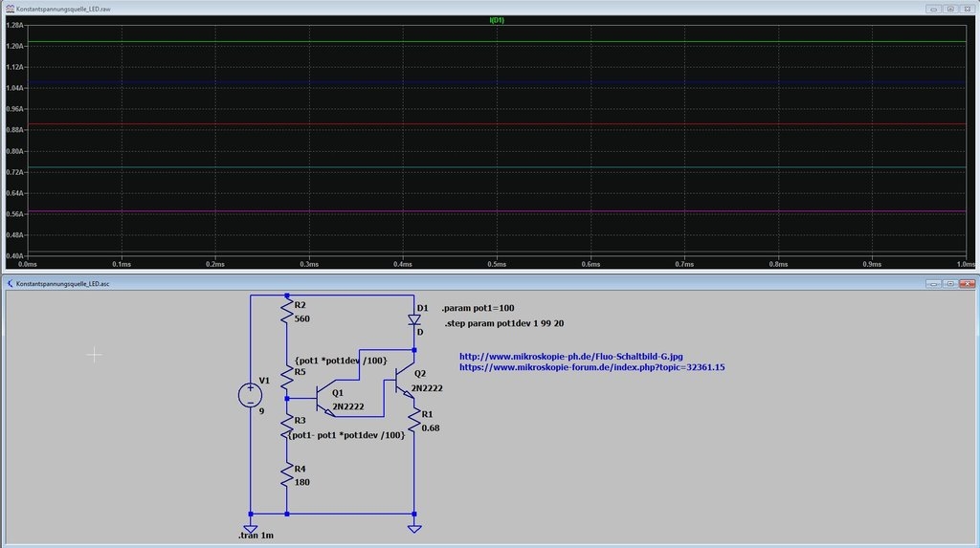Screen dimensions: 980x548
Task: Click the voltage source V1 symbol
Action: (x=251, y=395)
